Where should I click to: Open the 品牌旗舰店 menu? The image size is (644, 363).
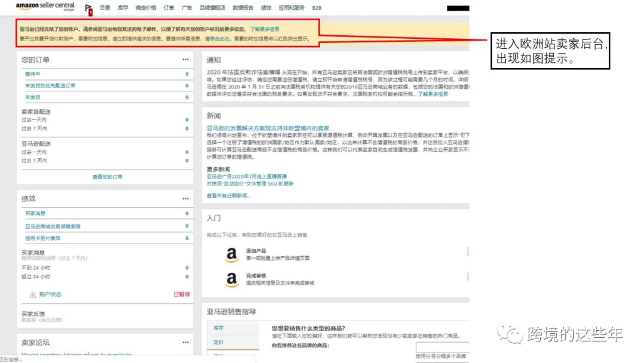tap(212, 8)
